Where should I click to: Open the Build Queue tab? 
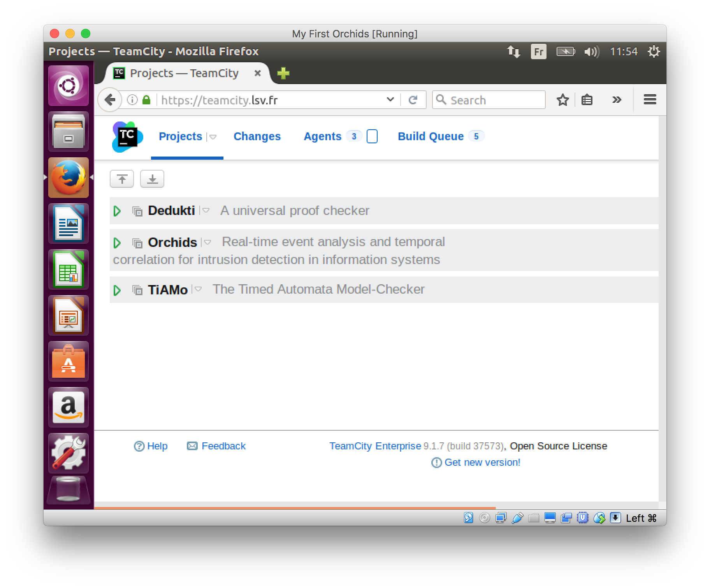pos(431,137)
